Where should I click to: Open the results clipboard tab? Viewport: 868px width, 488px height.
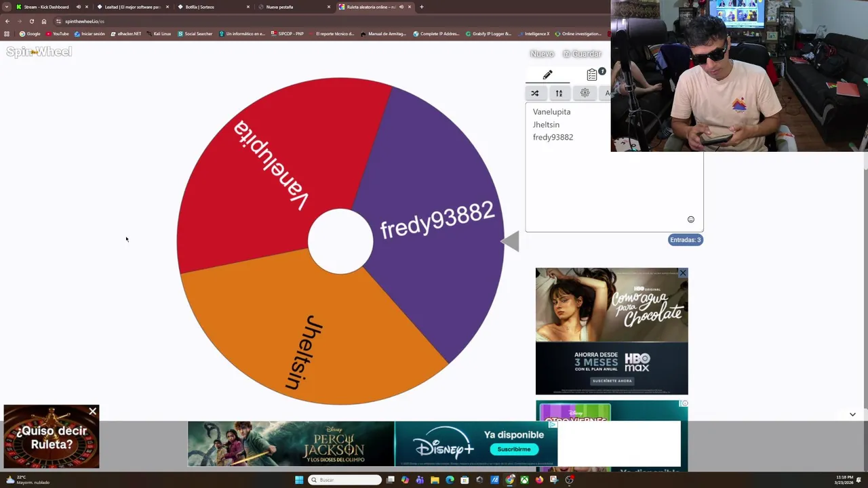593,75
